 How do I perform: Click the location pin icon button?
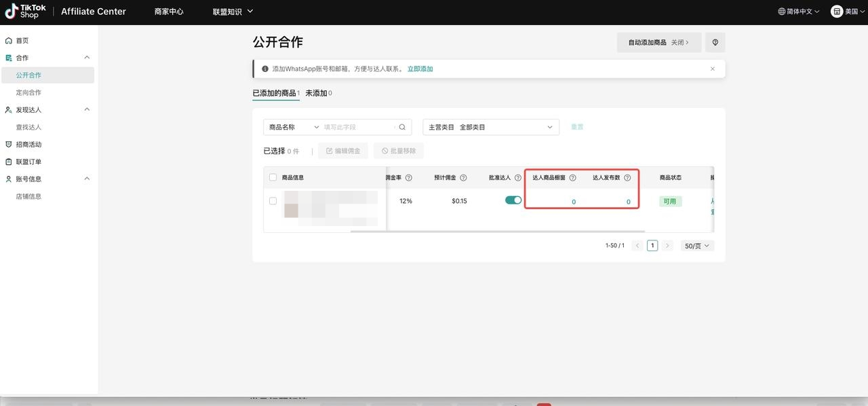tap(715, 42)
